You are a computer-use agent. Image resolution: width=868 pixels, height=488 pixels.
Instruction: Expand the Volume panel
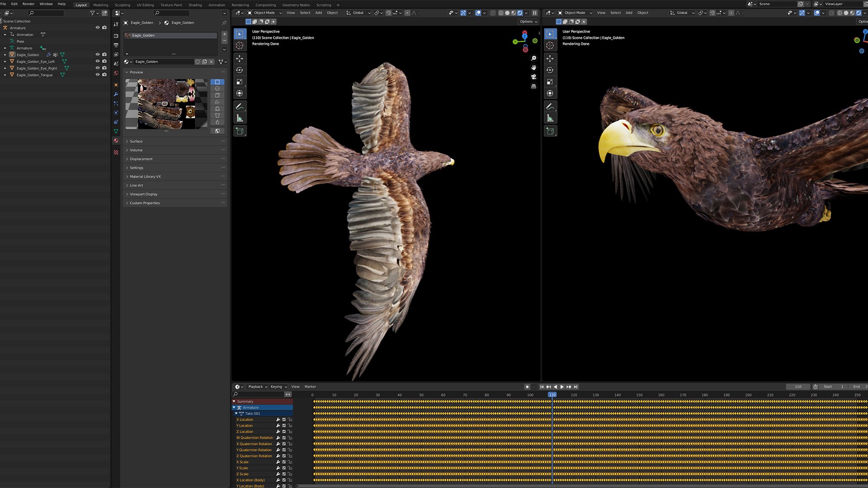(x=175, y=150)
